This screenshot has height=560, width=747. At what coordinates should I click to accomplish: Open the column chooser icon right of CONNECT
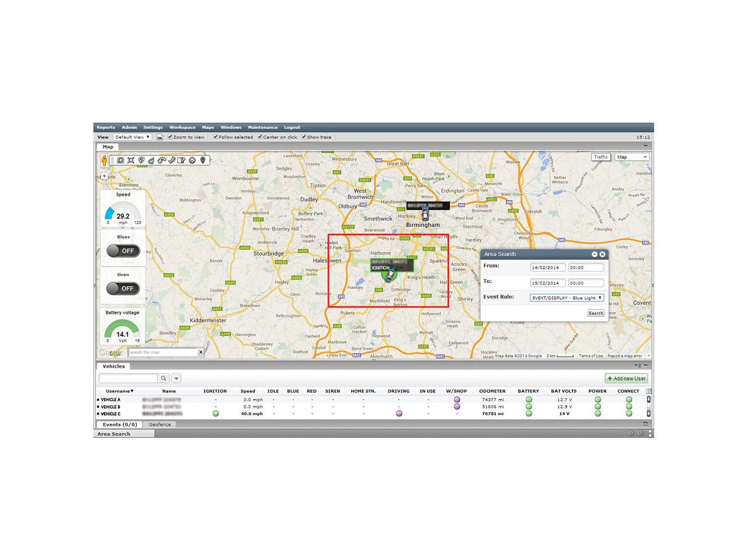(648, 391)
